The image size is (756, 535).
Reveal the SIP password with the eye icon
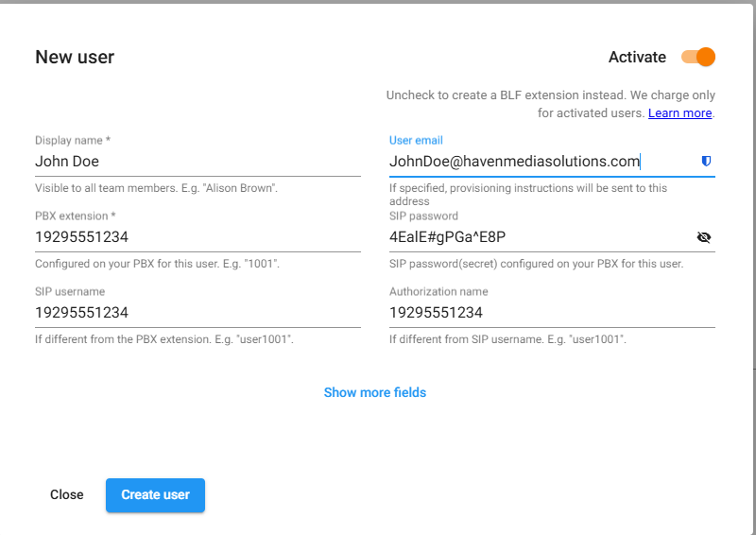tap(703, 237)
